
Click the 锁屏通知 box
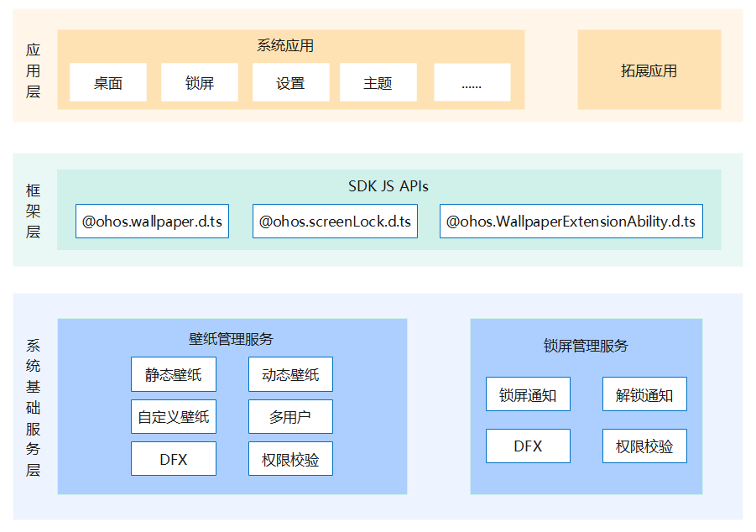click(528, 394)
